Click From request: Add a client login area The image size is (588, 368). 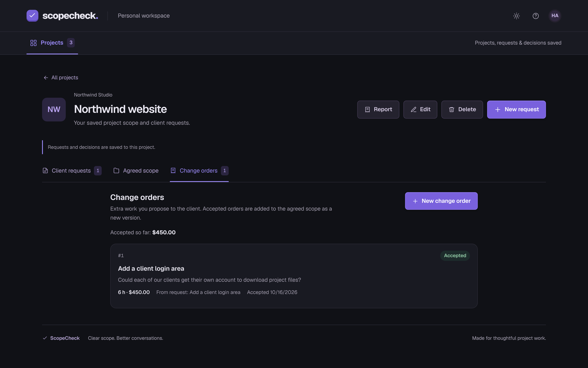point(198,292)
